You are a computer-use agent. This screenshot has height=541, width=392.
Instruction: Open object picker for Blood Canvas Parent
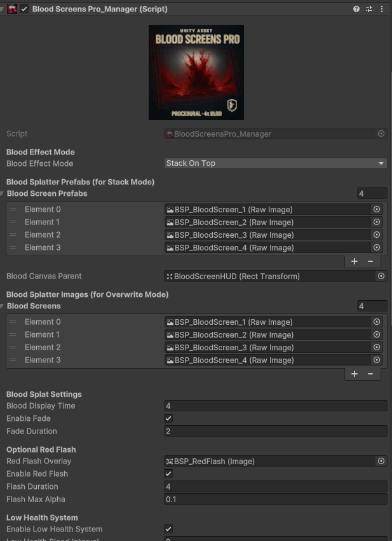(x=381, y=277)
